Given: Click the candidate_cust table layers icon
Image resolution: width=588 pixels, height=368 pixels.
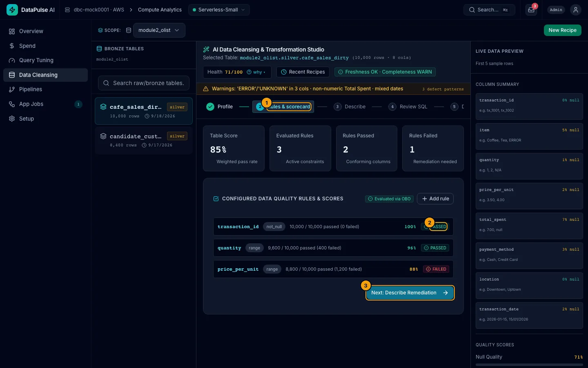Looking at the screenshot, I should click(103, 136).
